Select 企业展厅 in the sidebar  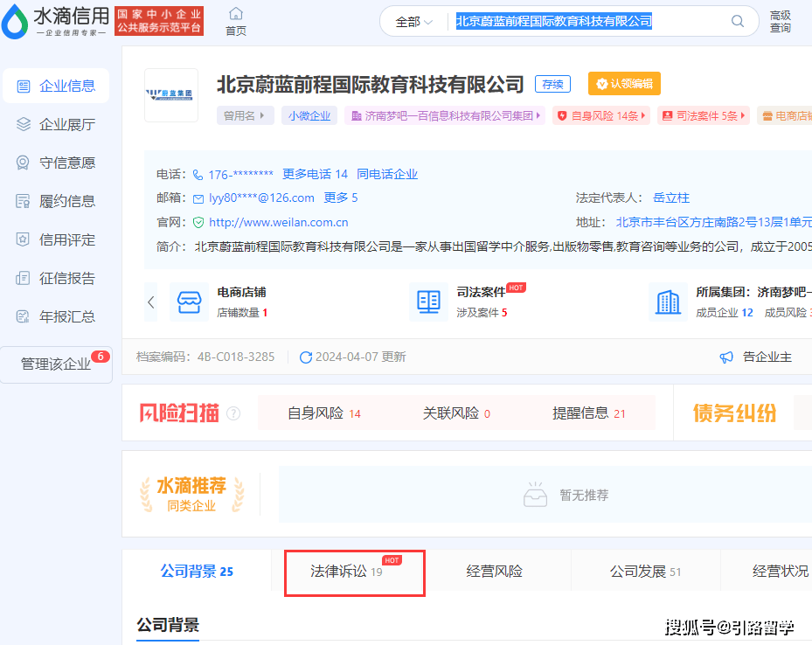(56, 124)
